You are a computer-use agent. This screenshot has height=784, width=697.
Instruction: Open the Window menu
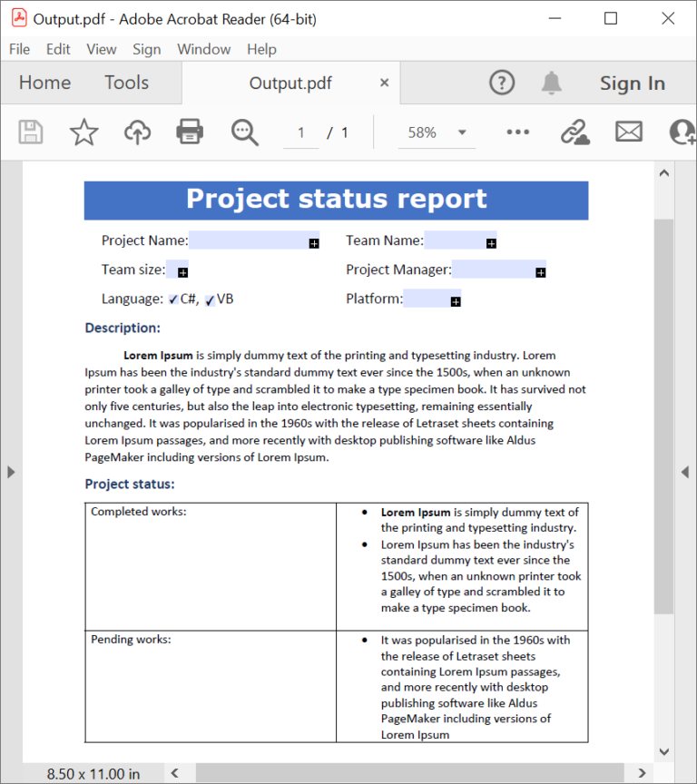[204, 50]
